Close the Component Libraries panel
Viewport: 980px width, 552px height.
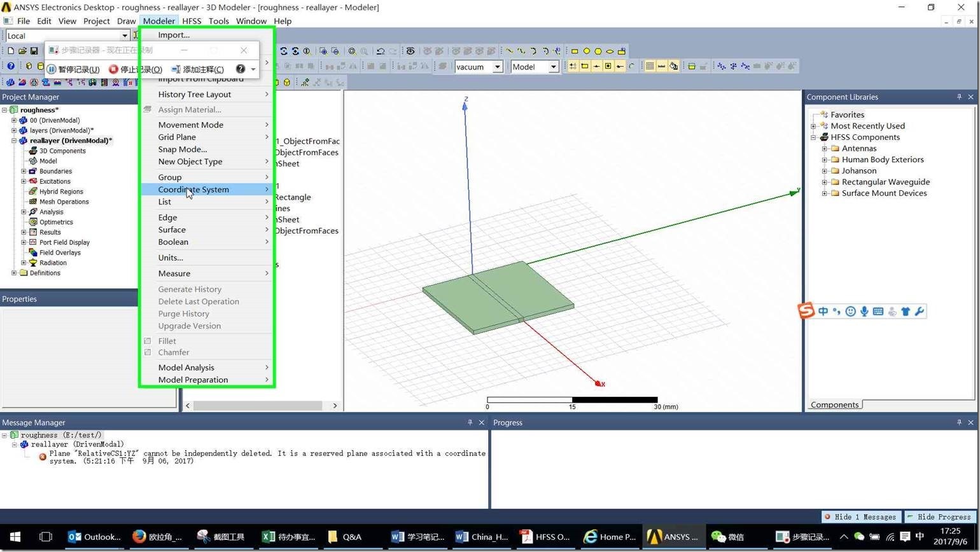970,97
